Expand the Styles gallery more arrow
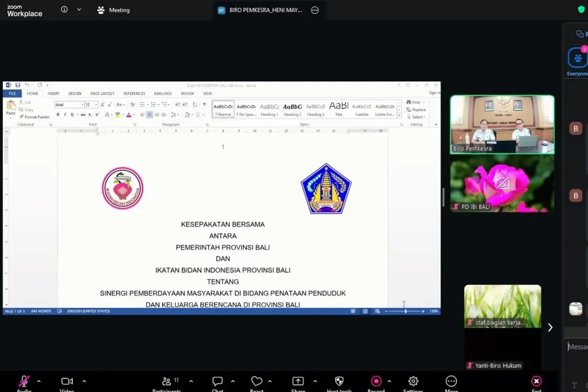 tap(399, 116)
